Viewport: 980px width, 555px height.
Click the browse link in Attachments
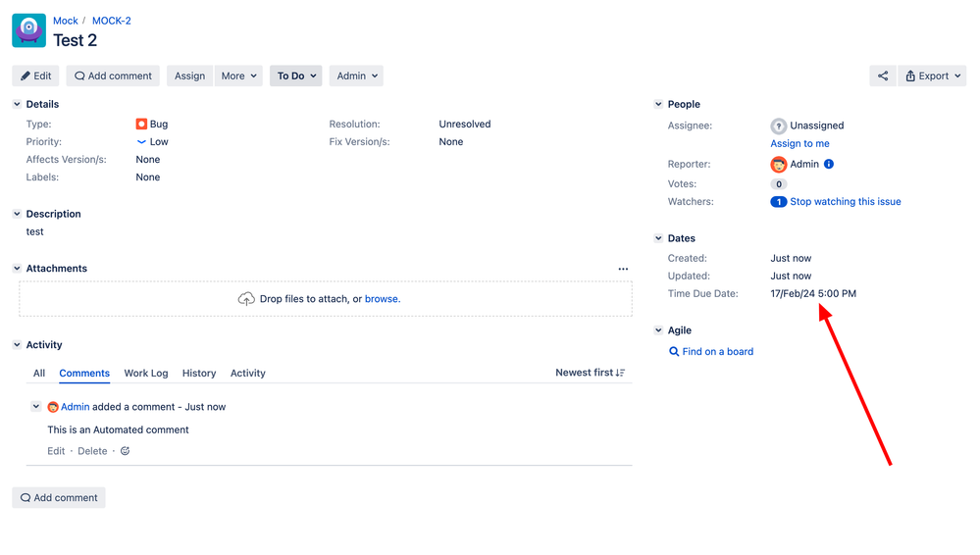pyautogui.click(x=383, y=299)
